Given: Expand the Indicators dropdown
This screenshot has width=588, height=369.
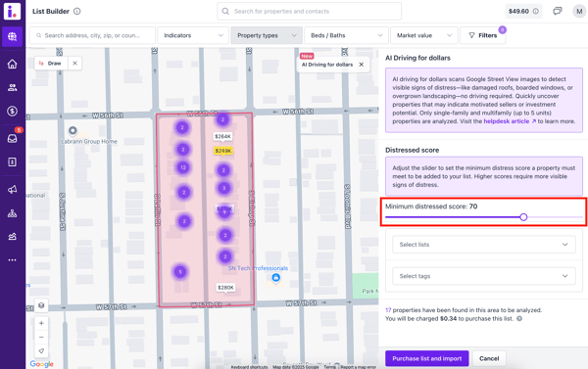Looking at the screenshot, I should (x=193, y=35).
